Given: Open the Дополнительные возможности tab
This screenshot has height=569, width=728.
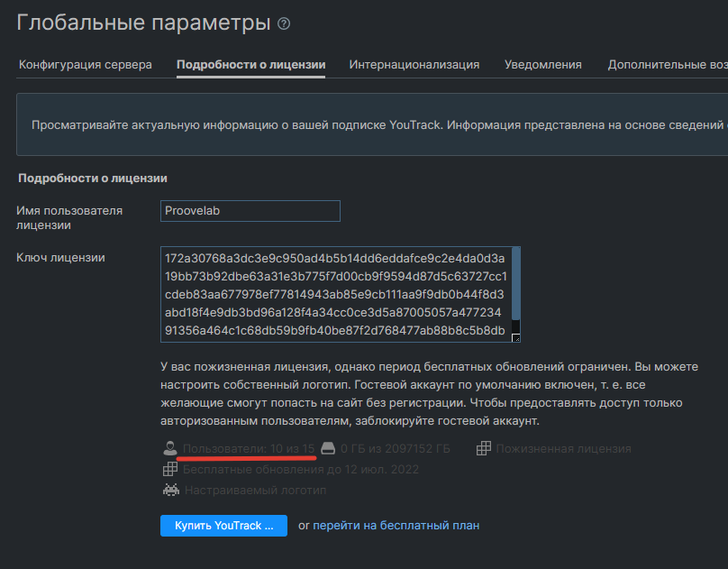Looking at the screenshot, I should pyautogui.click(x=667, y=65).
